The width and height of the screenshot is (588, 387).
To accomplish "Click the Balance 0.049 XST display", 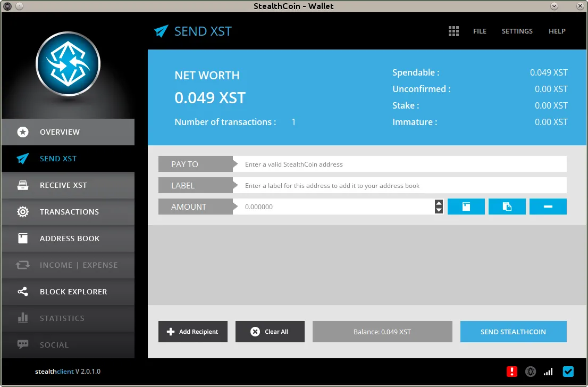I will click(x=382, y=332).
